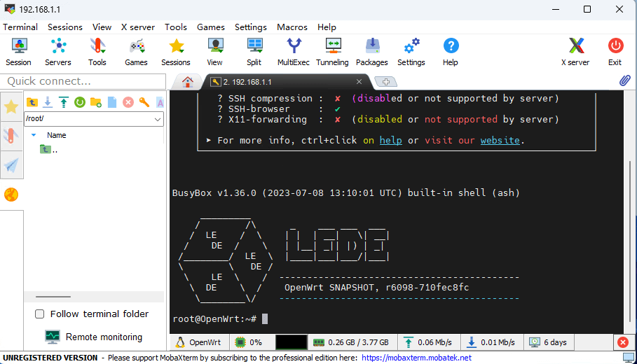Click the 6 days uptime indicator

[549, 342]
